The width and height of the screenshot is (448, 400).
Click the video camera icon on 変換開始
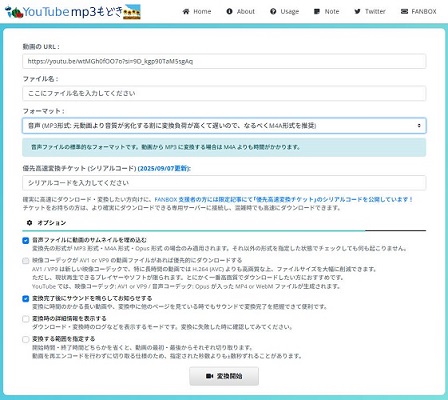click(209, 376)
